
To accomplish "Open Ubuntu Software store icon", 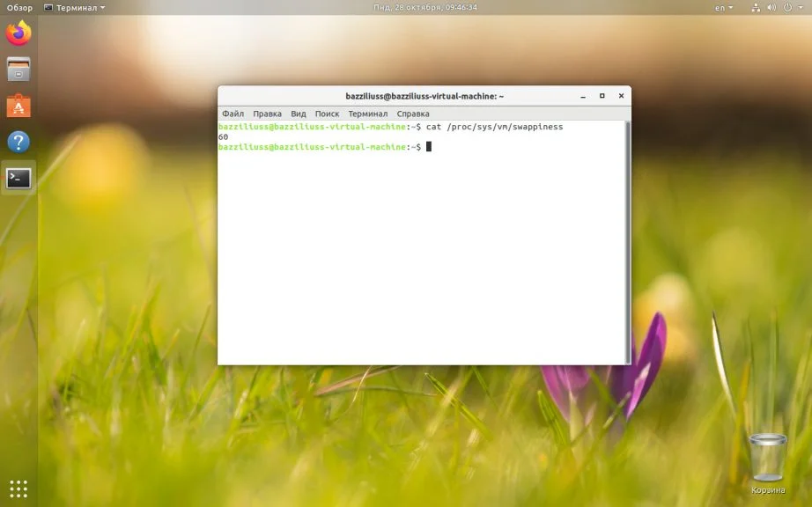I will pyautogui.click(x=18, y=106).
